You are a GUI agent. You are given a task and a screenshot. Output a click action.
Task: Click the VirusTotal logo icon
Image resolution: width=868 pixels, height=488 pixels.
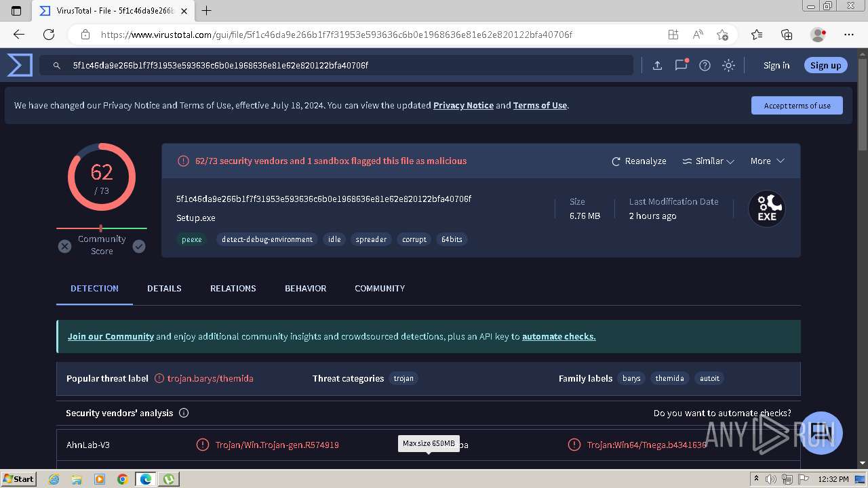tap(20, 65)
